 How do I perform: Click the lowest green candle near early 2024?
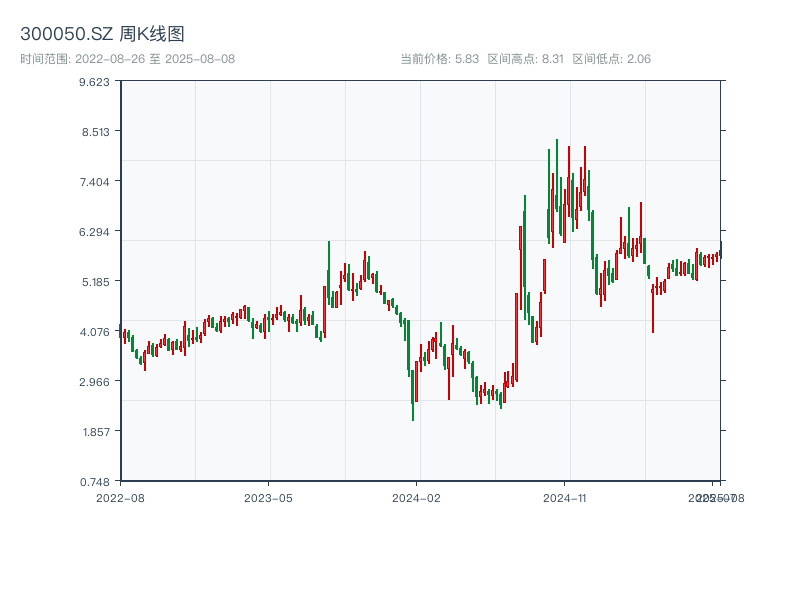(413, 390)
